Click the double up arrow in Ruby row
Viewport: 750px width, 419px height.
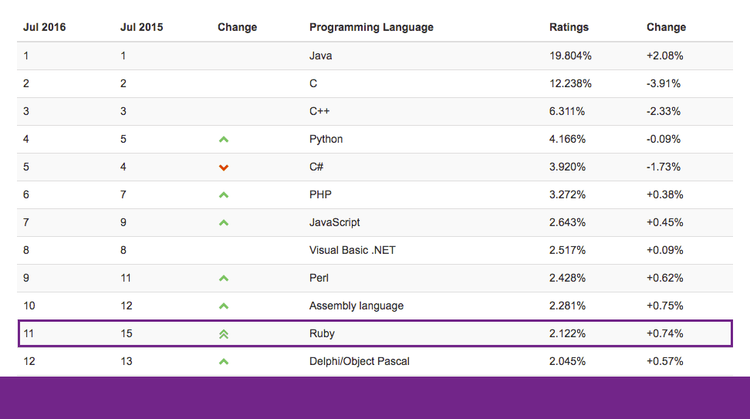click(224, 333)
